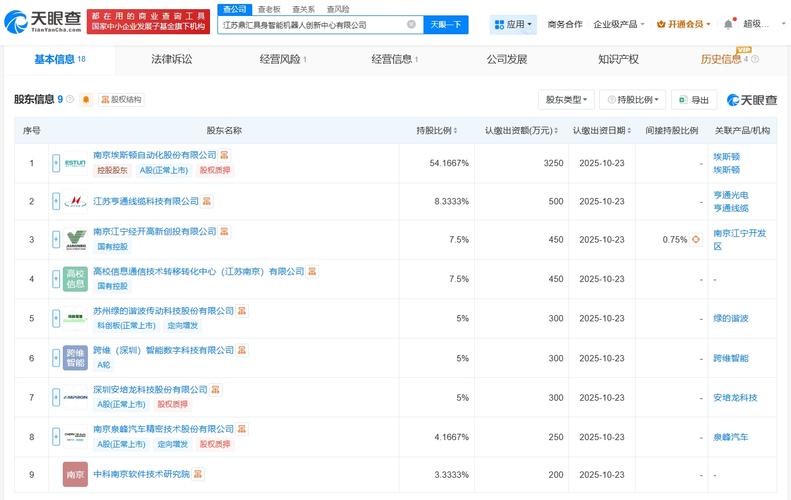
Task: Open equity icon beside 南京江宁经开高新创投有限公司
Action: (224, 232)
